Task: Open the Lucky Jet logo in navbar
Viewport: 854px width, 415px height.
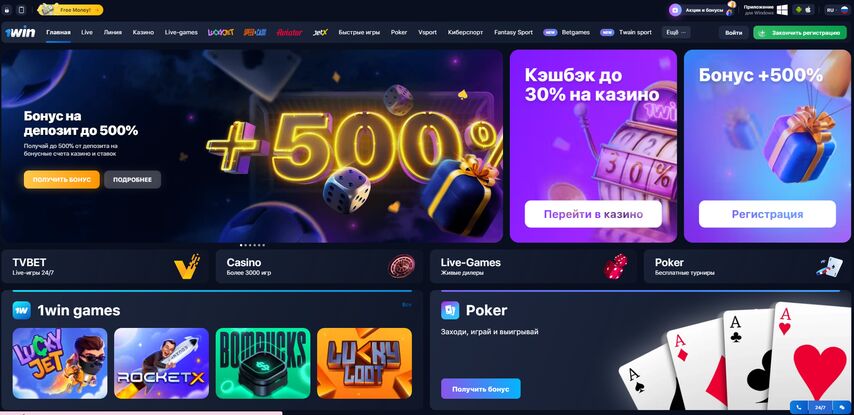Action: click(221, 32)
